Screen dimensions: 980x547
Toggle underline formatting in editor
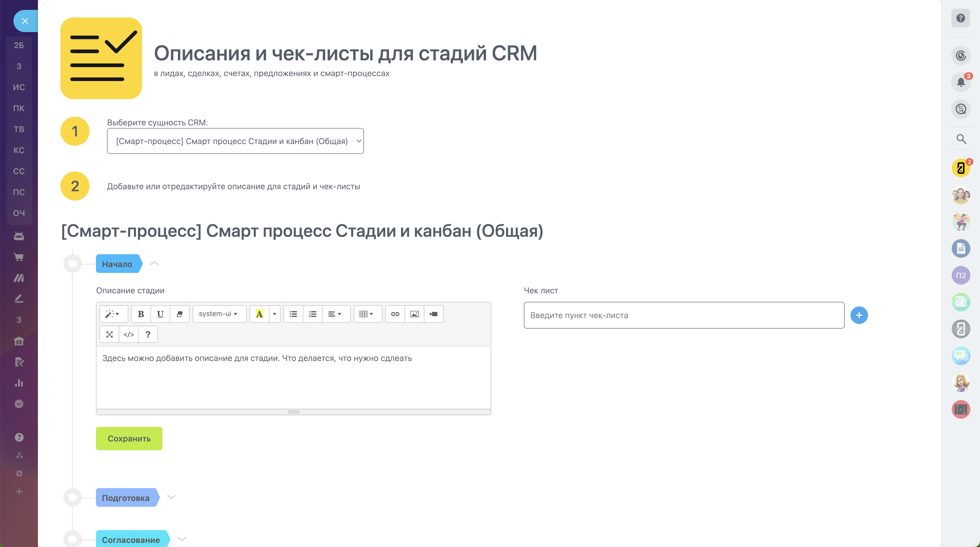[x=160, y=314]
